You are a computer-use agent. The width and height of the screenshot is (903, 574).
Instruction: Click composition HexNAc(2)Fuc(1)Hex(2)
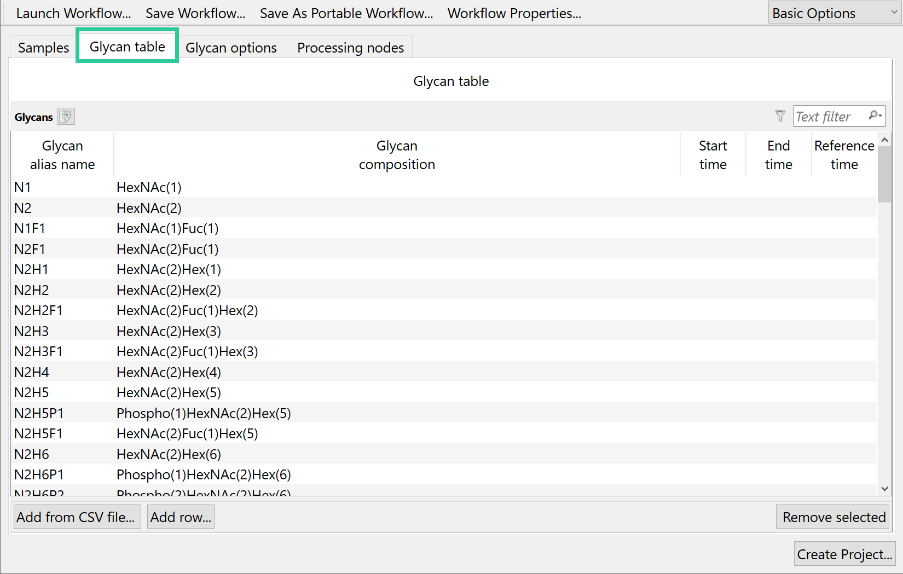click(x=187, y=310)
